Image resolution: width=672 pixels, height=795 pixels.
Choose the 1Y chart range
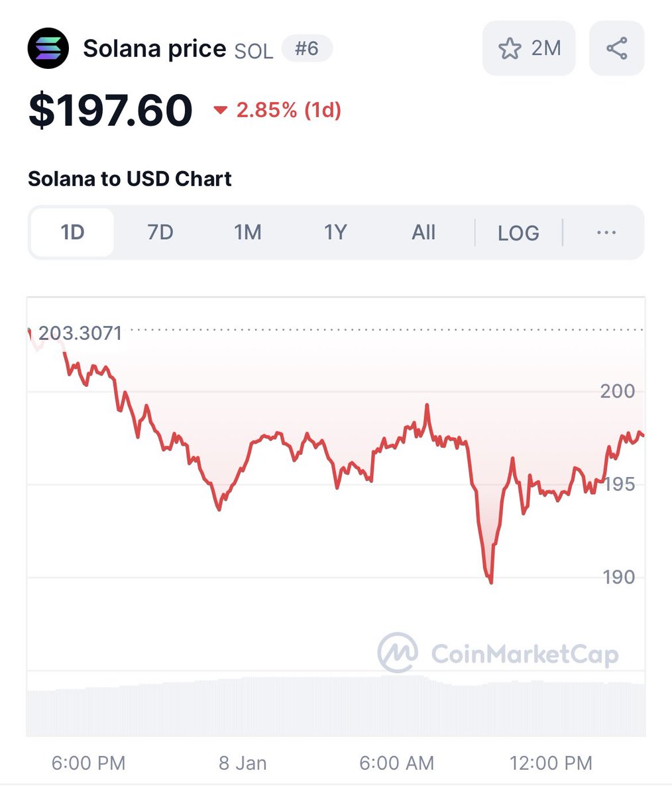pyautogui.click(x=335, y=233)
